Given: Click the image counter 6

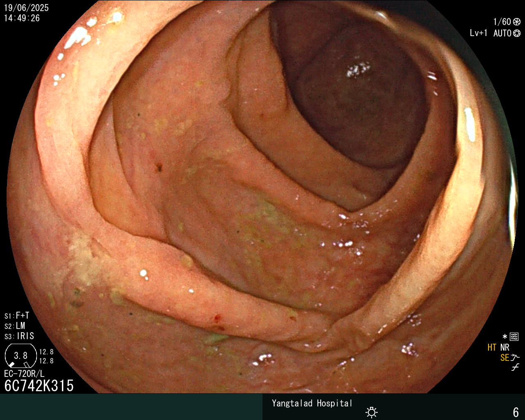Looking at the screenshot, I should click(516, 412).
